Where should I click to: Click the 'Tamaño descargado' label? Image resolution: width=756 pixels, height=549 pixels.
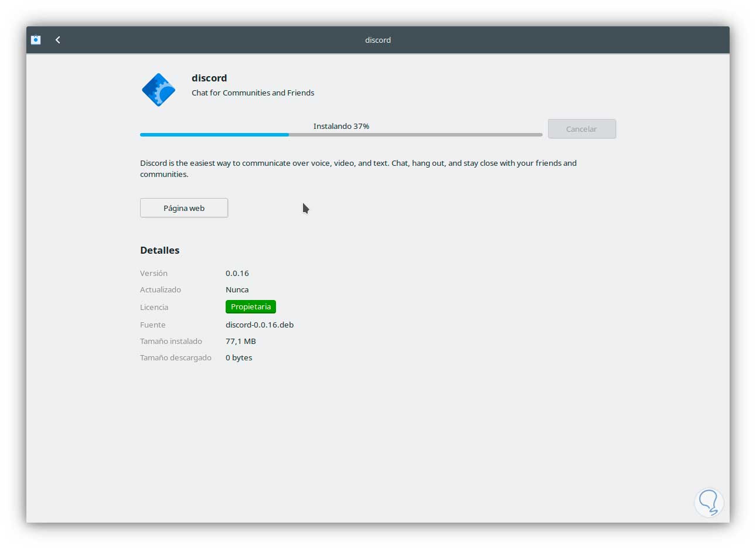click(176, 357)
